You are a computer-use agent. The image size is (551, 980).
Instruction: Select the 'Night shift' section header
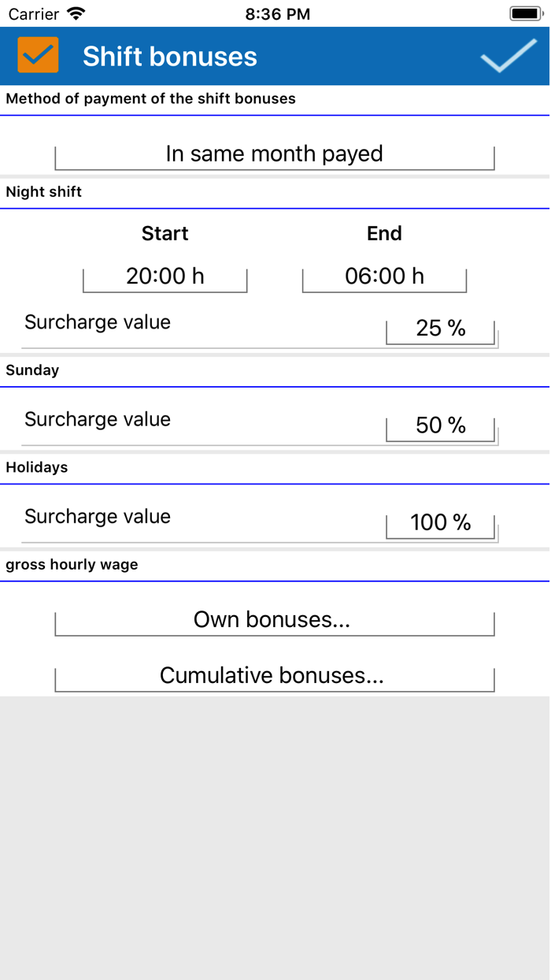pos(43,191)
